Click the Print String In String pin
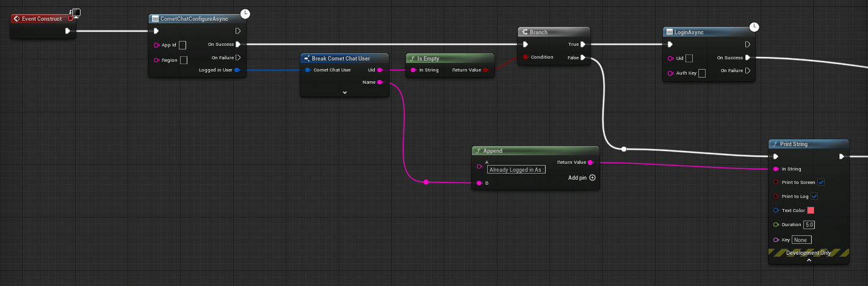Viewport: 868px width, 286px height. click(x=776, y=169)
